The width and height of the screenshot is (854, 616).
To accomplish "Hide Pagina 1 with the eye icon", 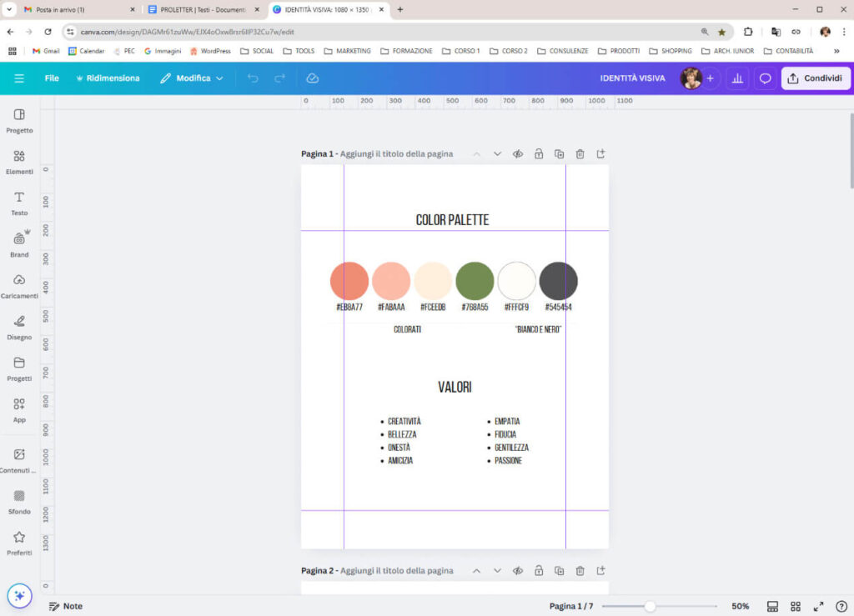I will coord(518,154).
